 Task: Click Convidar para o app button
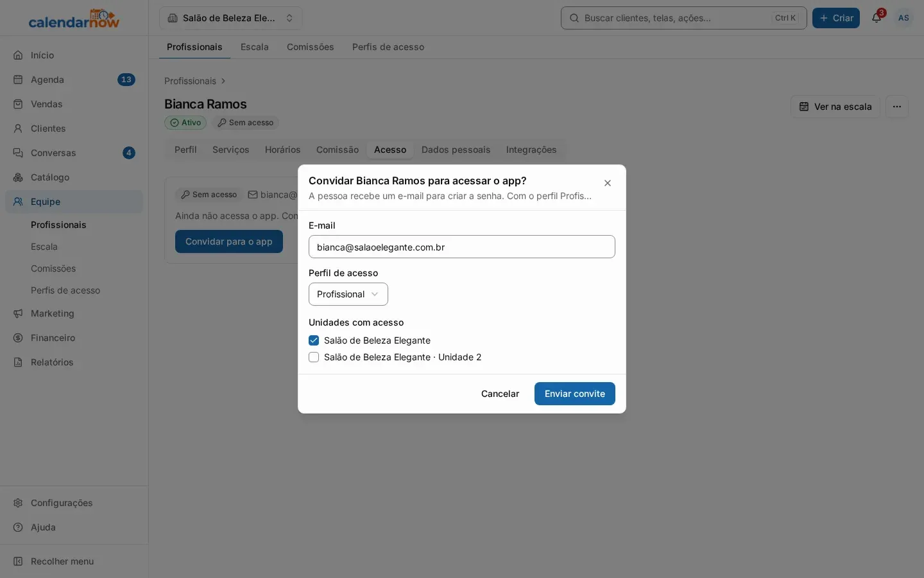coord(229,241)
